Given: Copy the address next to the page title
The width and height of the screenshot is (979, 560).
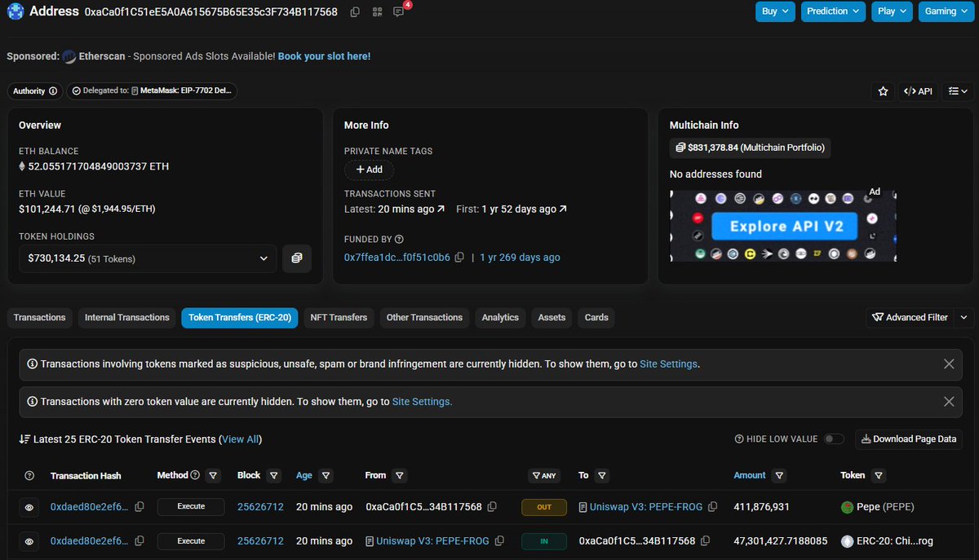Looking at the screenshot, I should tap(355, 12).
